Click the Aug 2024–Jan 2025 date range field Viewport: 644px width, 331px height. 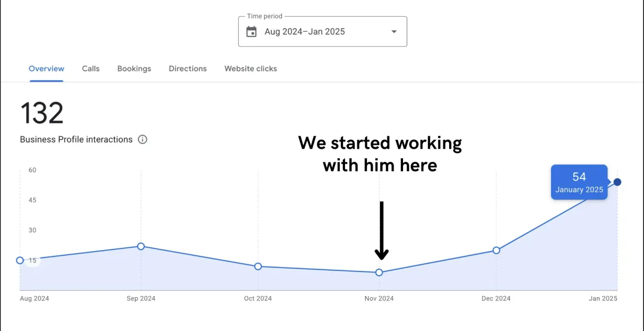click(323, 32)
